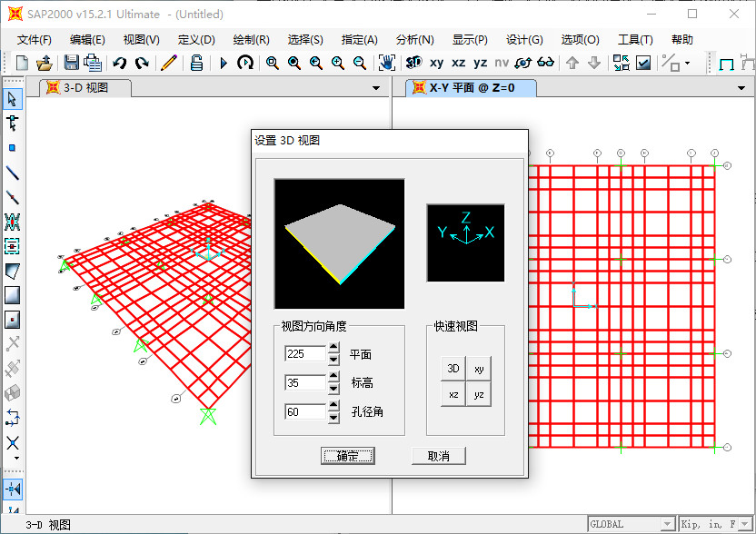The width and height of the screenshot is (756, 534).
Task: Click the 3D plate preview thumbnail
Action: click(340, 244)
